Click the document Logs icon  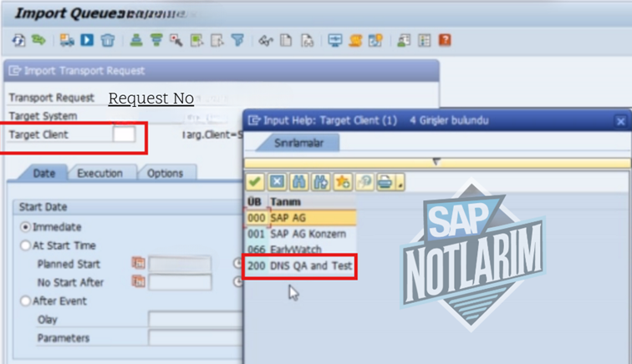tap(286, 40)
